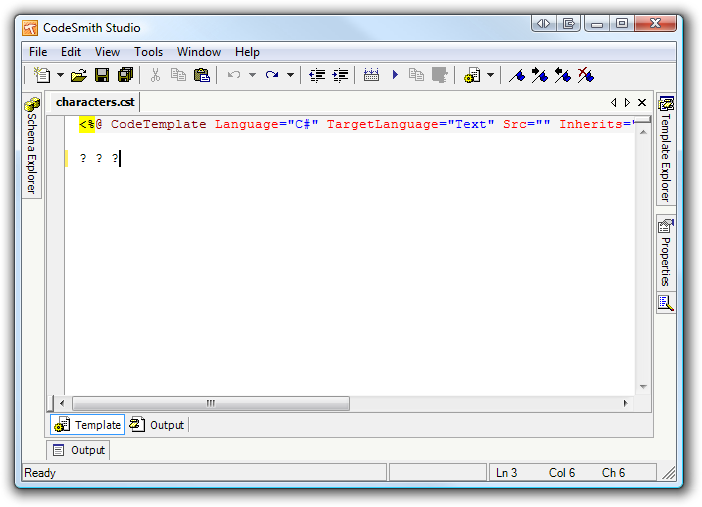Click the Redo arrow icon
702x507 pixels.
click(272, 75)
